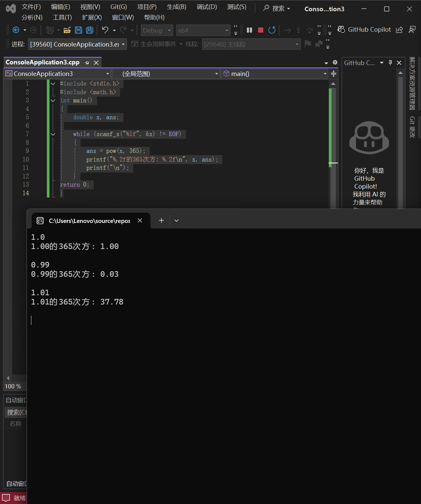Open the terminal profile dropdown chevron
Image resolution: width=421 pixels, height=504 pixels.
click(x=177, y=220)
